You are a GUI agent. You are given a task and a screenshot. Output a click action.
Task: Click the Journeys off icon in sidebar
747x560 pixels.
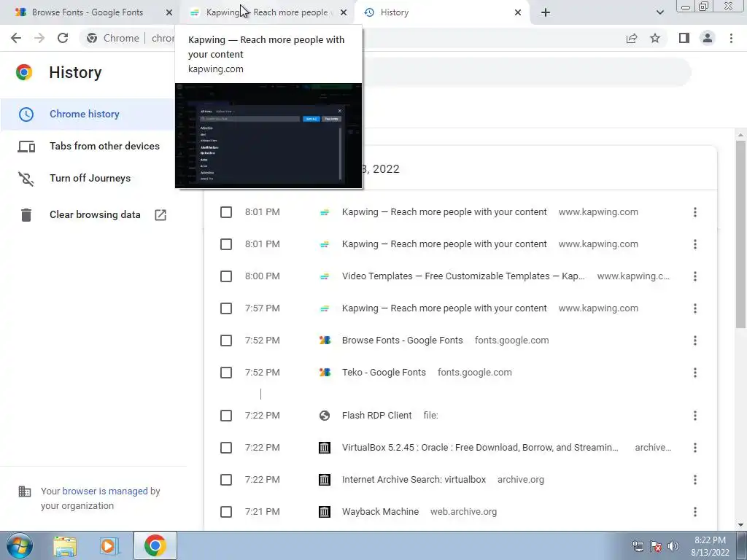(26, 179)
